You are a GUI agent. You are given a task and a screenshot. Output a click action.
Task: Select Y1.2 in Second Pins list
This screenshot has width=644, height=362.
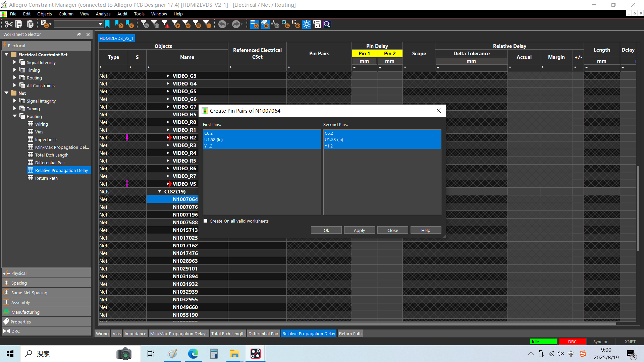(x=329, y=146)
